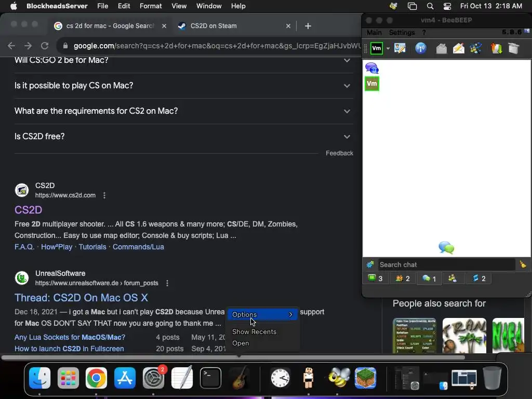Image resolution: width=532 pixels, height=399 pixels.
Task: Open the CS2D search result title link
Action: 28,210
